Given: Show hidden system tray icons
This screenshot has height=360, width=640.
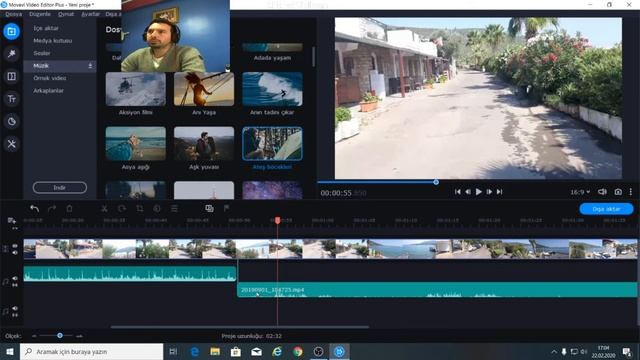Looking at the screenshot, I should tap(554, 351).
